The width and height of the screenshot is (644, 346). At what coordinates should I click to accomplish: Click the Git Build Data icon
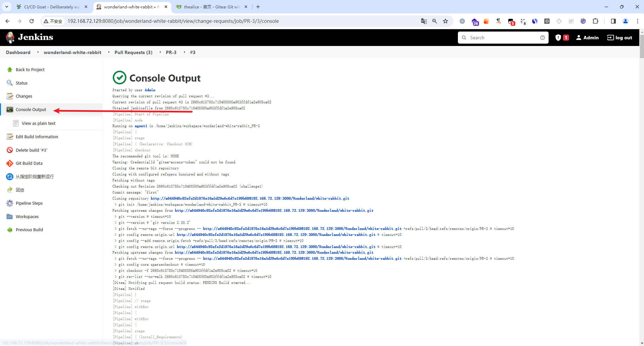(x=9, y=163)
